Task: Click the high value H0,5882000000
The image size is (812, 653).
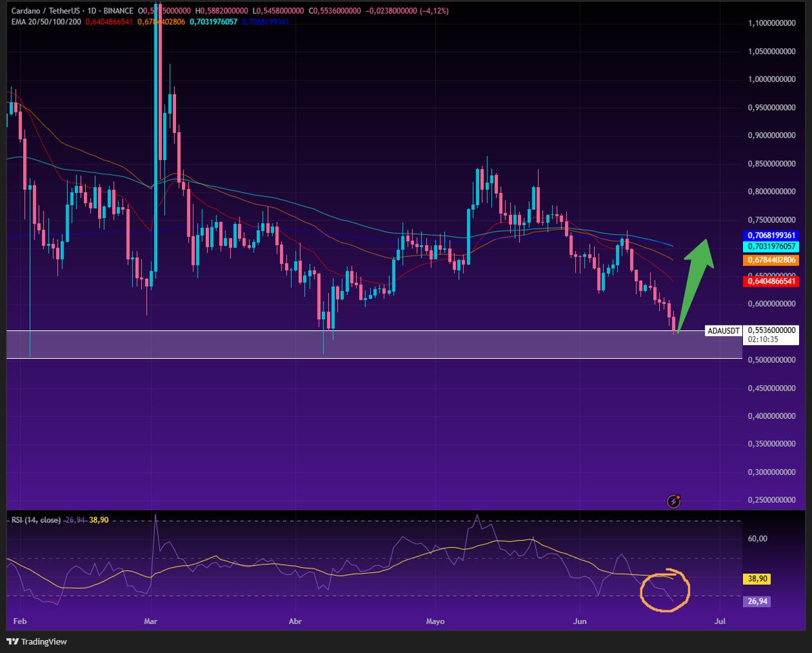Action: pyautogui.click(x=223, y=12)
